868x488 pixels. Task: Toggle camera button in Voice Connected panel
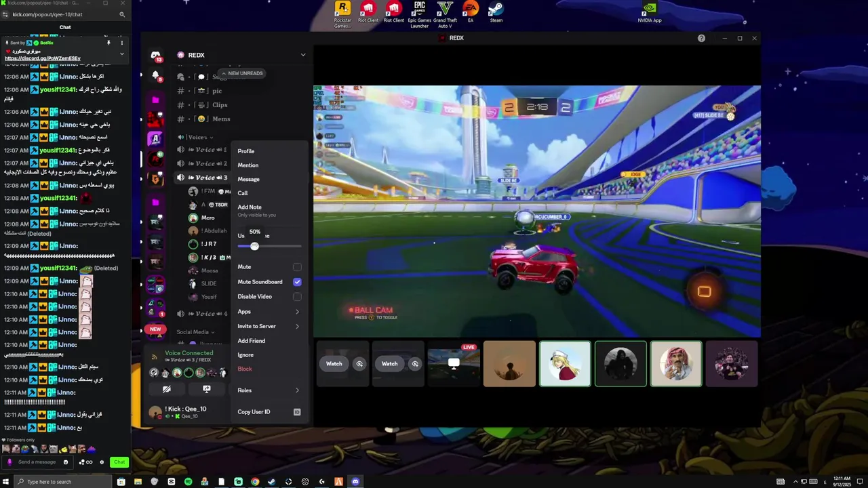(x=166, y=390)
